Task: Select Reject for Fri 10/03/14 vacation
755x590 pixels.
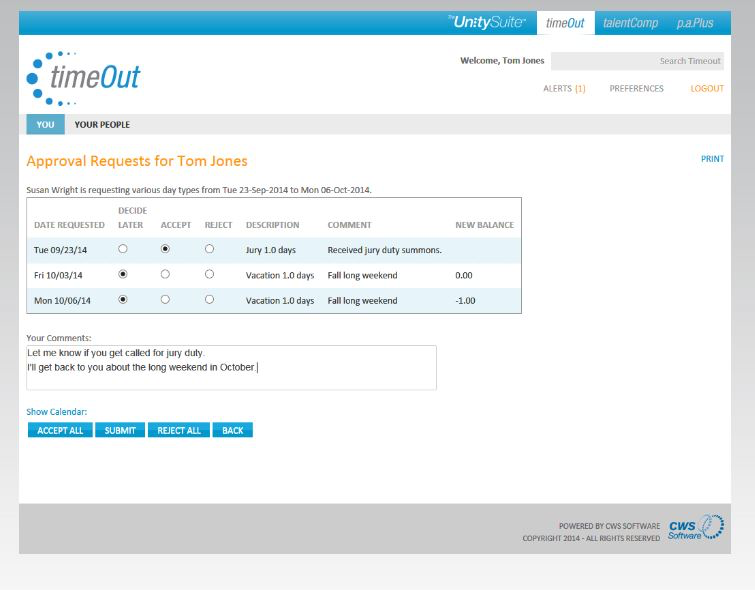Action: click(209, 274)
